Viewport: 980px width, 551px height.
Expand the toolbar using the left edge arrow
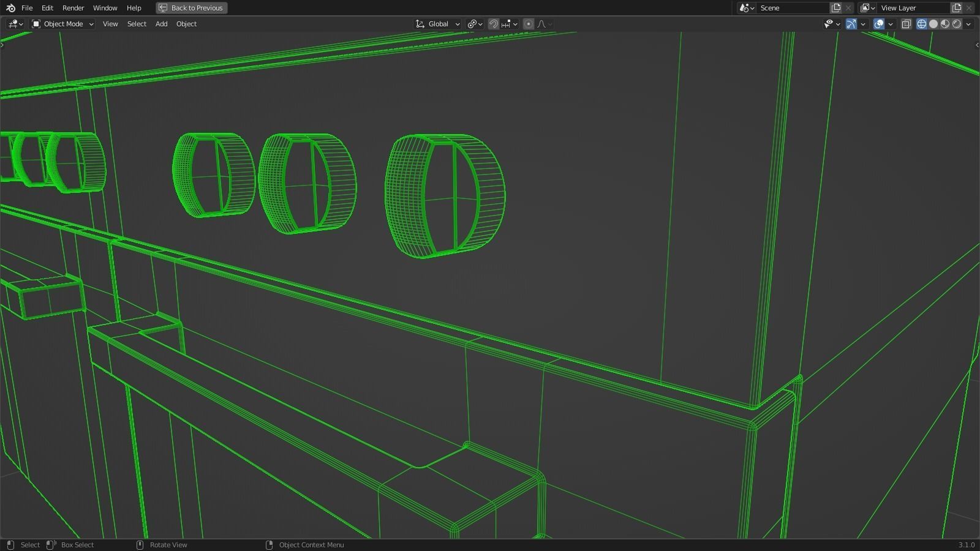(x=2, y=45)
